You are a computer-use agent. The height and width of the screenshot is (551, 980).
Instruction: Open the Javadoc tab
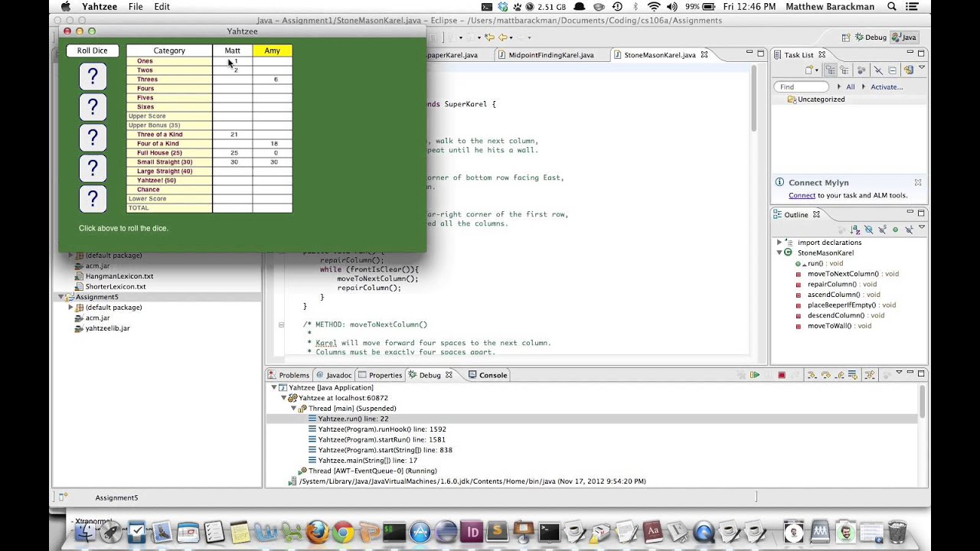pyautogui.click(x=334, y=375)
